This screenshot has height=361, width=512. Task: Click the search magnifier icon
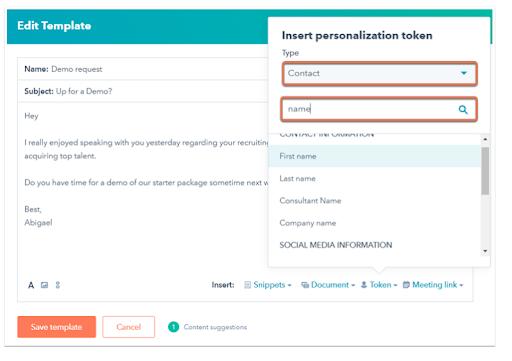463,109
